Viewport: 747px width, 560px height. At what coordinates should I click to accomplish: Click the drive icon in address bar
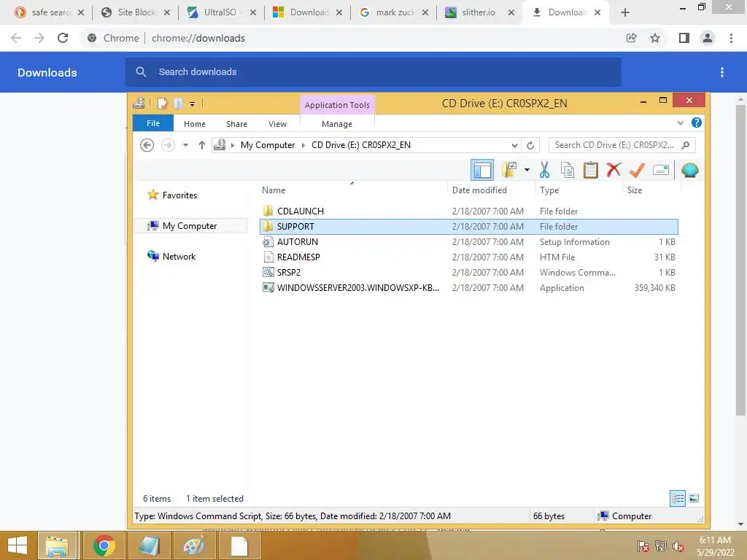tap(220, 145)
